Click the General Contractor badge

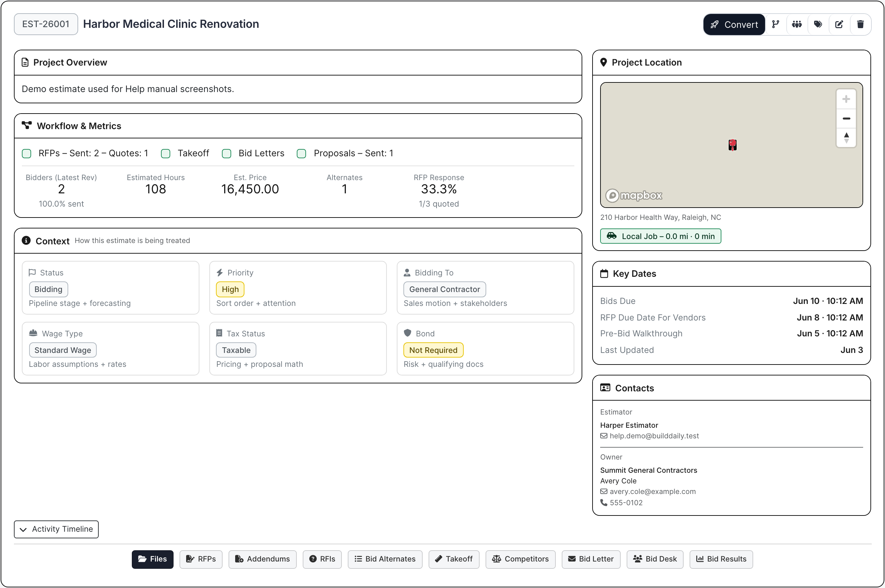coord(444,289)
